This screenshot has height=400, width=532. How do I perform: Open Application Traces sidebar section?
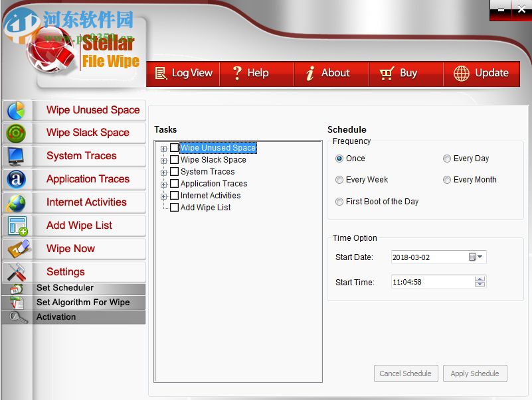coord(74,179)
